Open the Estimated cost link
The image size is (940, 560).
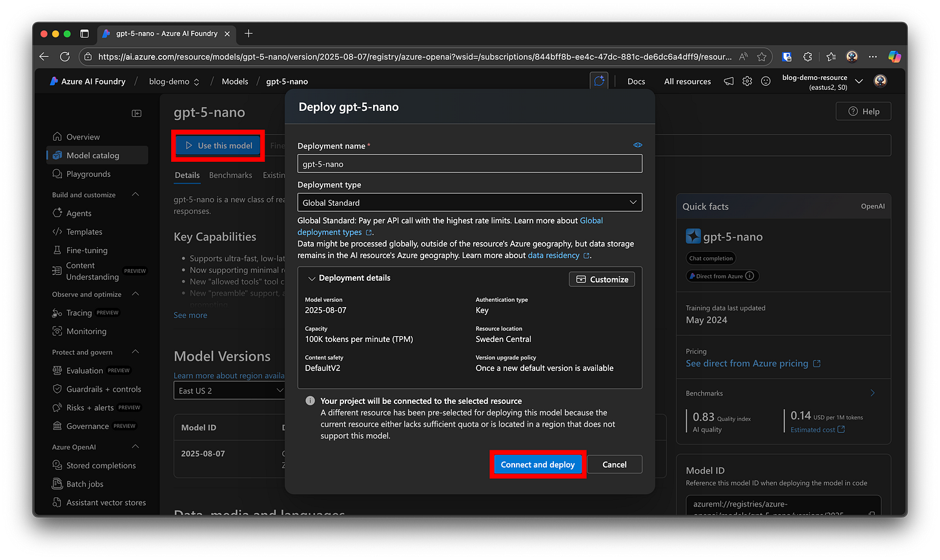click(817, 430)
